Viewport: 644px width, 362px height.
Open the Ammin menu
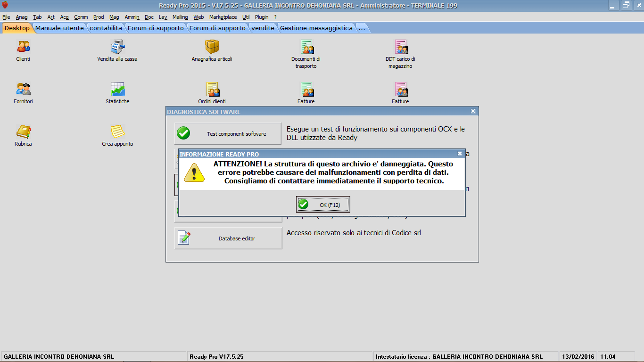pyautogui.click(x=132, y=17)
